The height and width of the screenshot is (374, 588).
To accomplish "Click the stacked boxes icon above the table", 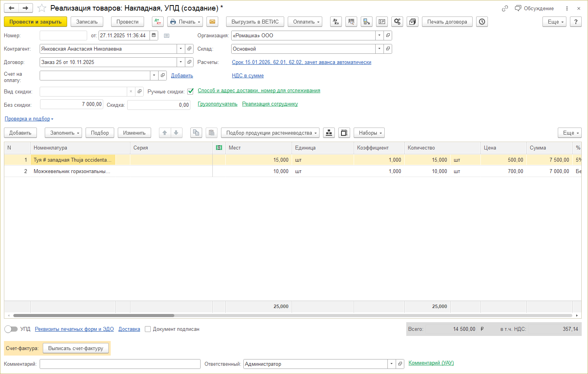I will coord(329,133).
